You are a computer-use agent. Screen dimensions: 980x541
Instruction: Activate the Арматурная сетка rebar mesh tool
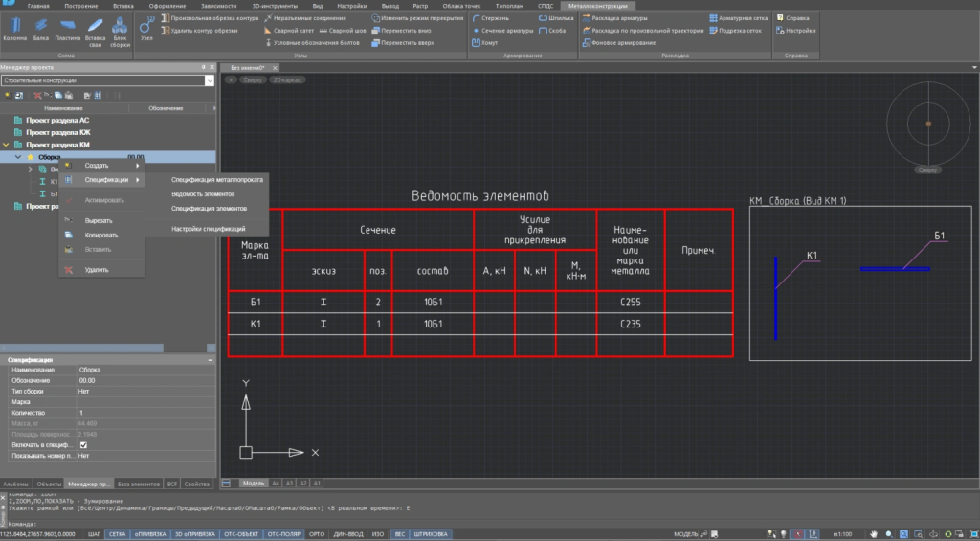pos(738,17)
